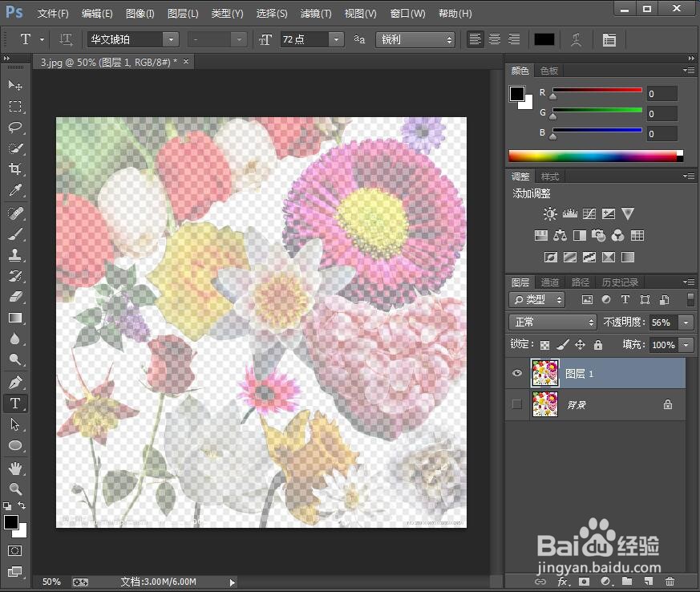Swap foreground and background colors
Viewport: 700px width, 592px height.
(22, 505)
